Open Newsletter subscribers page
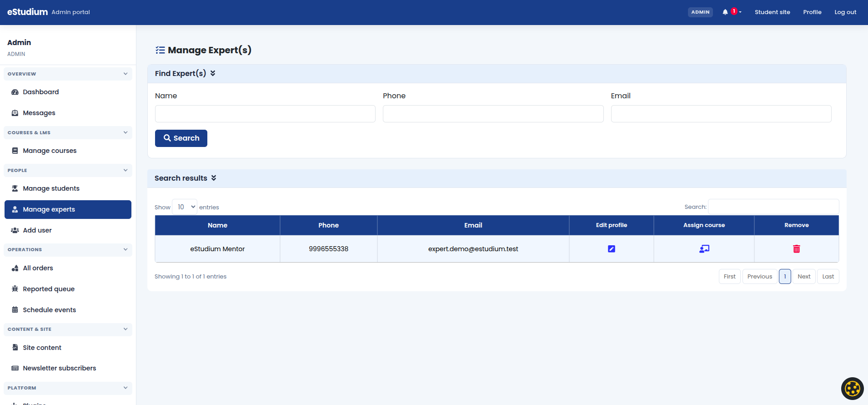The image size is (868, 405). pyautogui.click(x=68, y=368)
